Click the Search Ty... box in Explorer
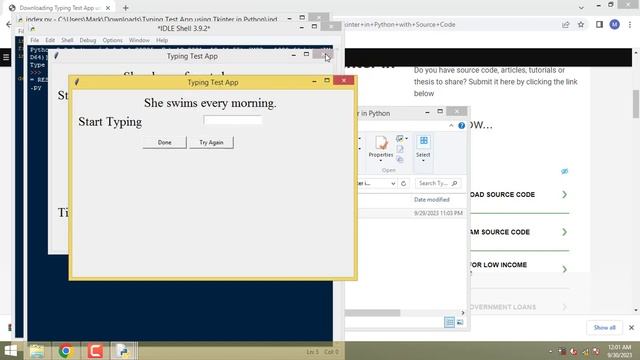640x360 pixels. click(x=438, y=183)
